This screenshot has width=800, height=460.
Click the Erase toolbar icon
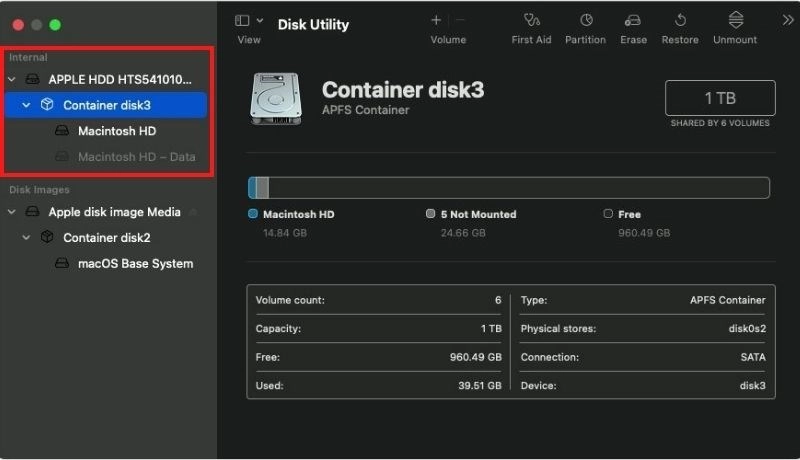coord(632,20)
